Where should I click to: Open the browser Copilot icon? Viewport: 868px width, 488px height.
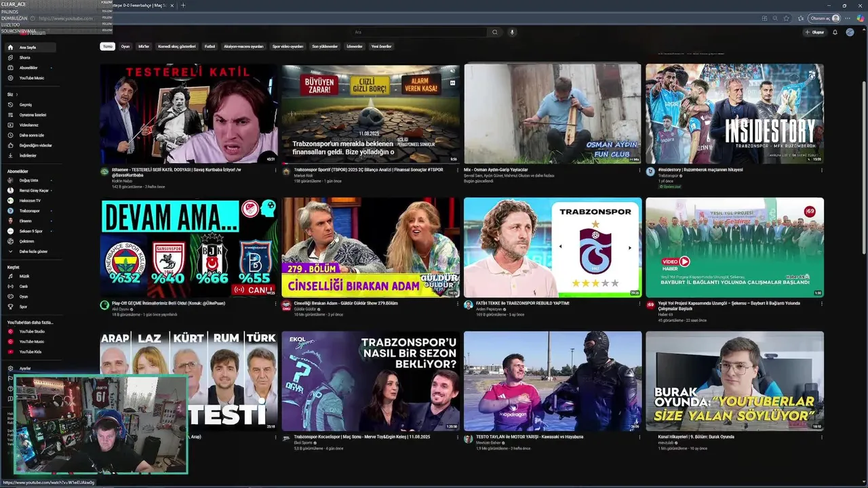click(860, 18)
